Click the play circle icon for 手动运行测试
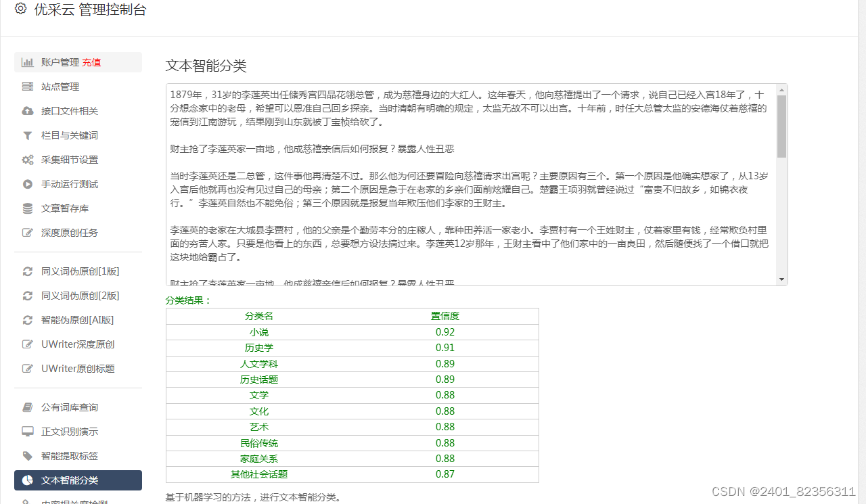This screenshot has height=504, width=866. pos(28,184)
